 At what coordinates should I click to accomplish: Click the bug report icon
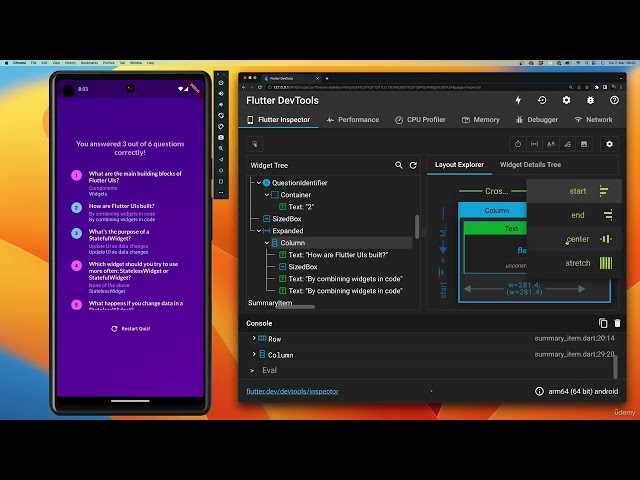(590, 100)
